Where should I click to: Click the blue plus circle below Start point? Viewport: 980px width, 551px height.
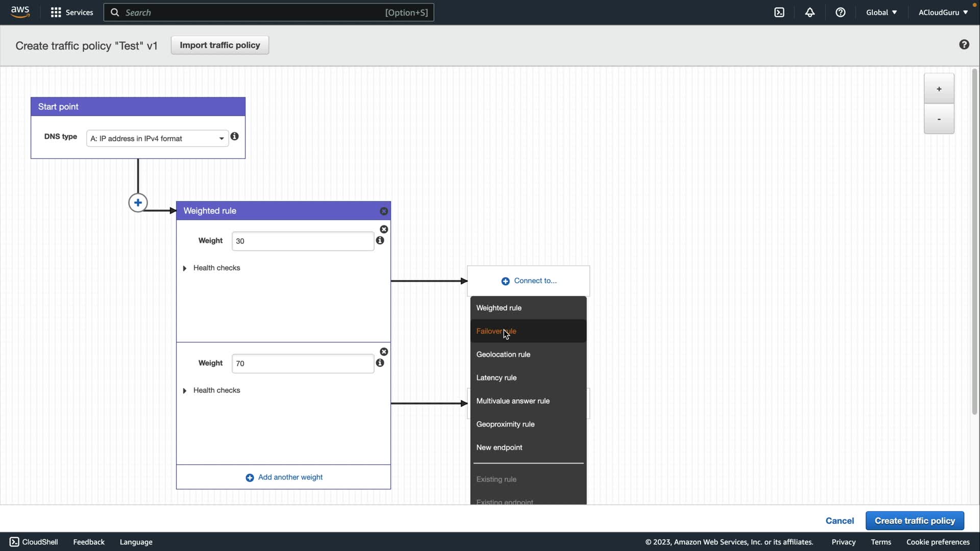[138, 203]
